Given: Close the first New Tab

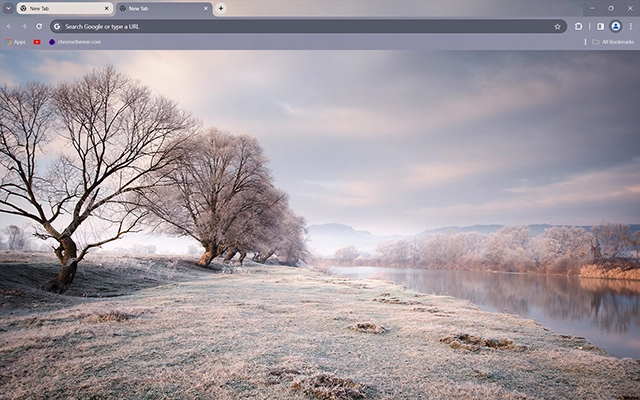Looking at the screenshot, I should (x=107, y=8).
